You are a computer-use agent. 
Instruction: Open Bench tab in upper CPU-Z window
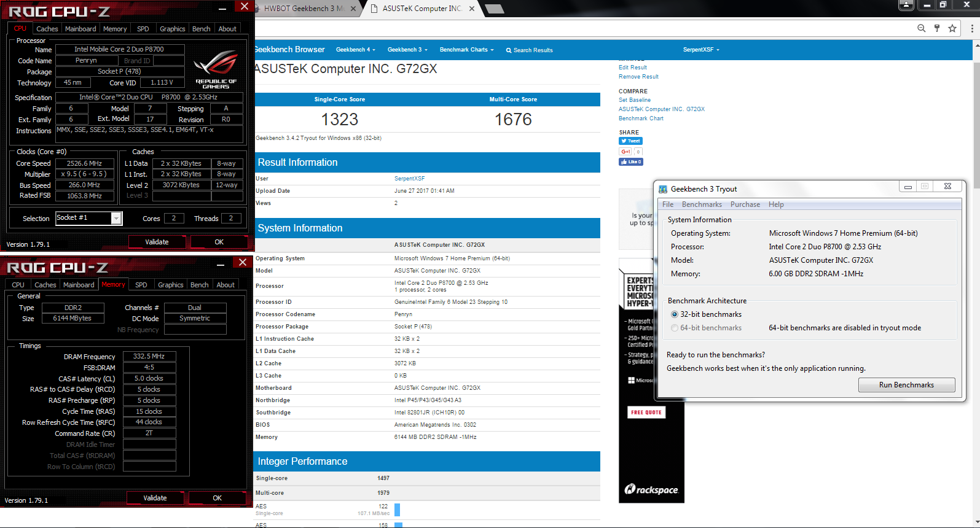click(202, 29)
